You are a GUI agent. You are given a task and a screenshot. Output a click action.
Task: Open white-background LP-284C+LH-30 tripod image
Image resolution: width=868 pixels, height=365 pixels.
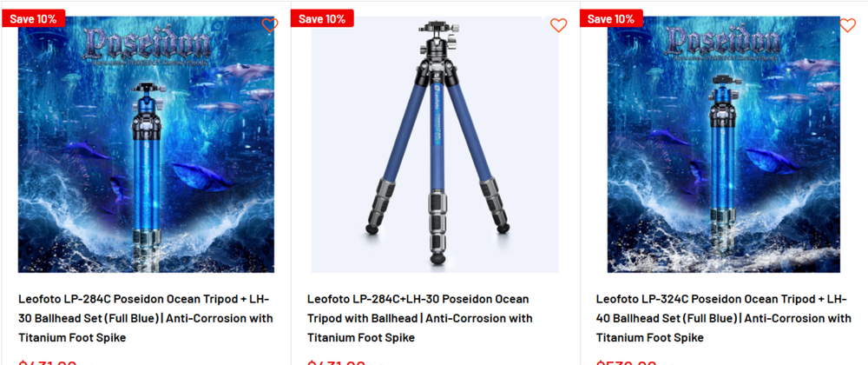click(435, 144)
